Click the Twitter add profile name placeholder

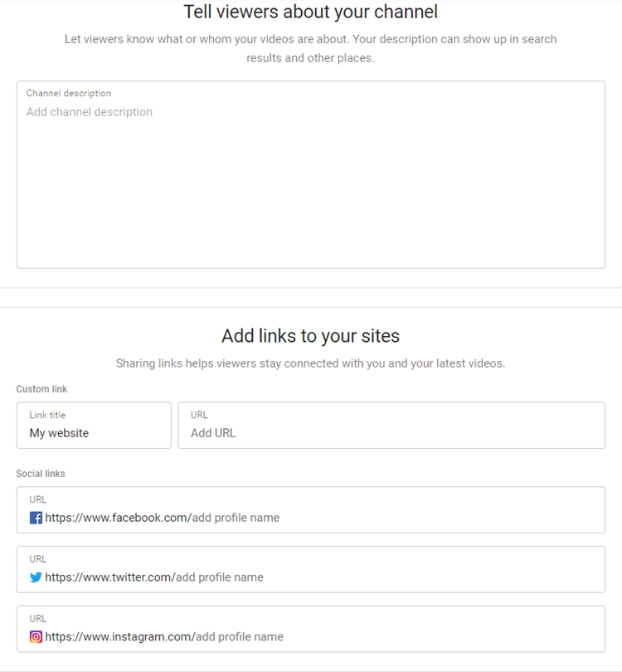coord(219,577)
